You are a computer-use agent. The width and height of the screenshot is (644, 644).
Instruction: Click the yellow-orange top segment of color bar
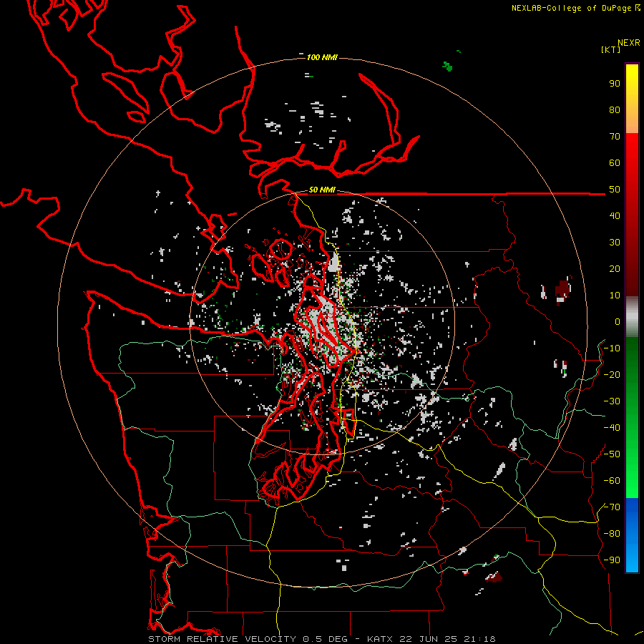[632, 99]
